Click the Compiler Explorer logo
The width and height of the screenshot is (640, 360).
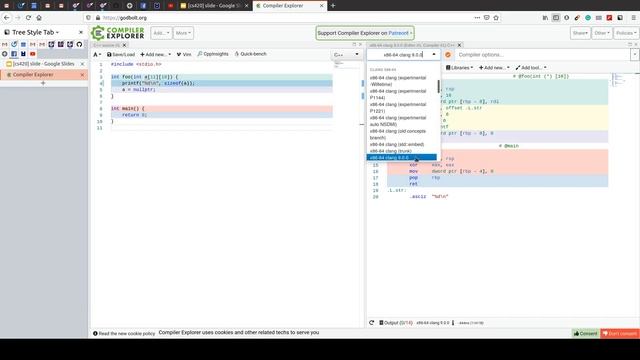point(118,33)
